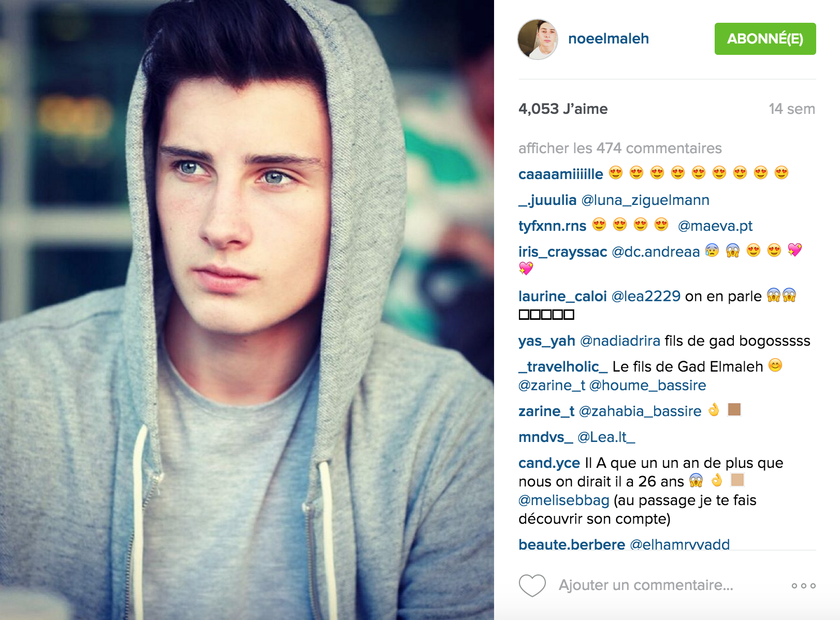
Task: Follow the @maeva.pt mention link
Action: click(715, 226)
